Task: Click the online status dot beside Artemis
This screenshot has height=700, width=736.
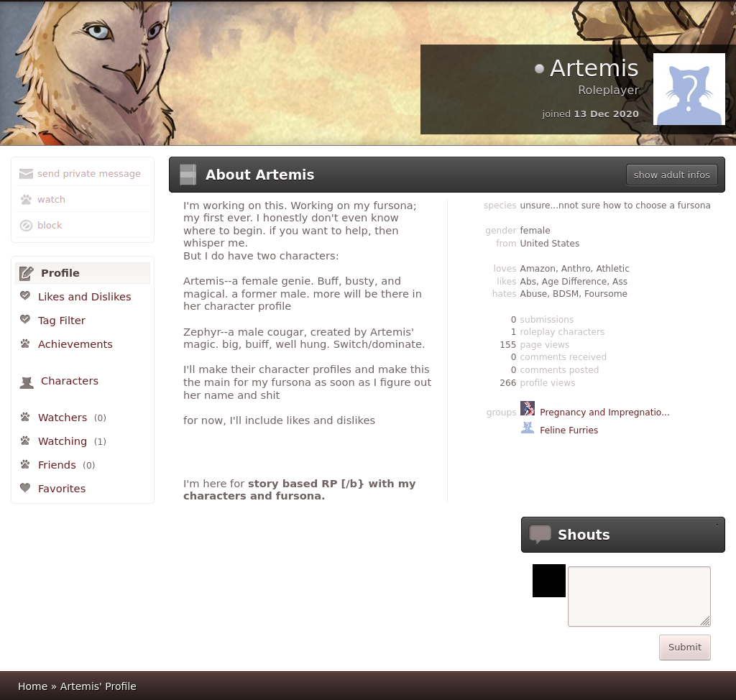Action: pos(539,69)
